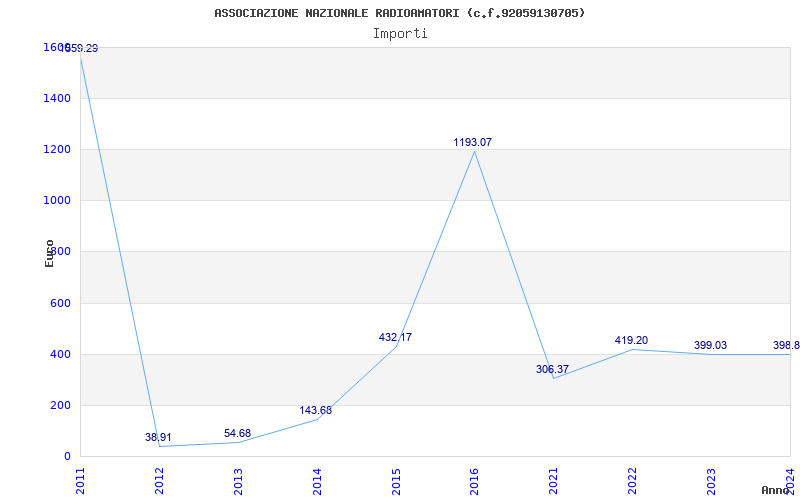Screen dimensions: 800x500
Task: Select the 38.91 data label
Action: click(158, 437)
